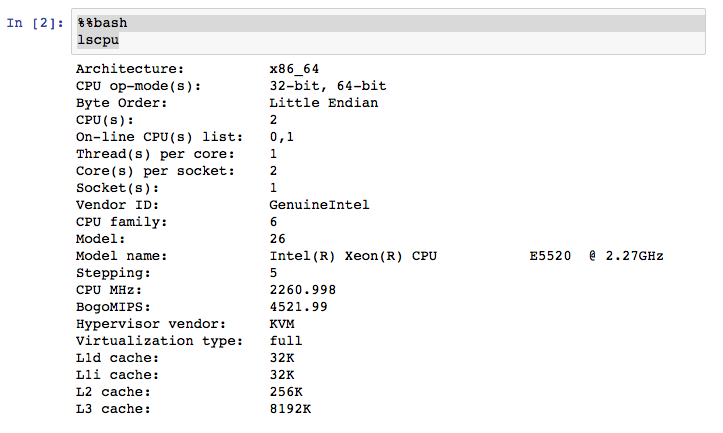Click the E5520 model number
Viewport: 723px width, 433px height.
coord(550,256)
